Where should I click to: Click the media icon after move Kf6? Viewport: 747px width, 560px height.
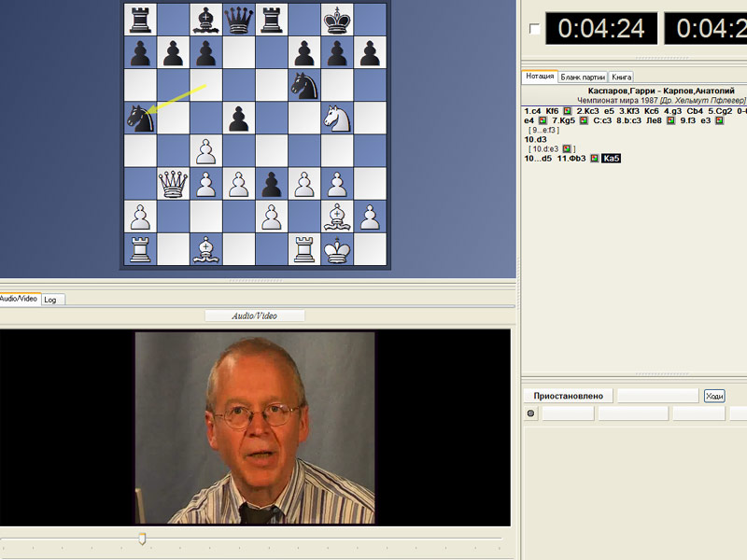coord(567,111)
